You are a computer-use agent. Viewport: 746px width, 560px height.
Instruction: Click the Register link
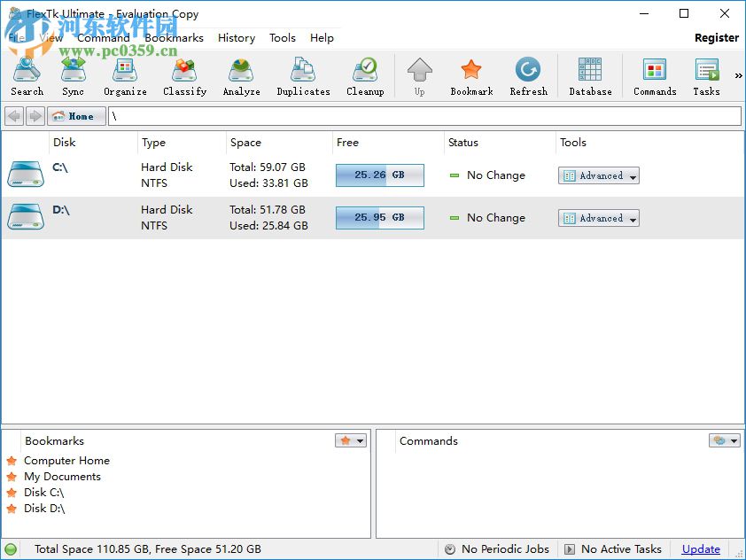tap(717, 37)
